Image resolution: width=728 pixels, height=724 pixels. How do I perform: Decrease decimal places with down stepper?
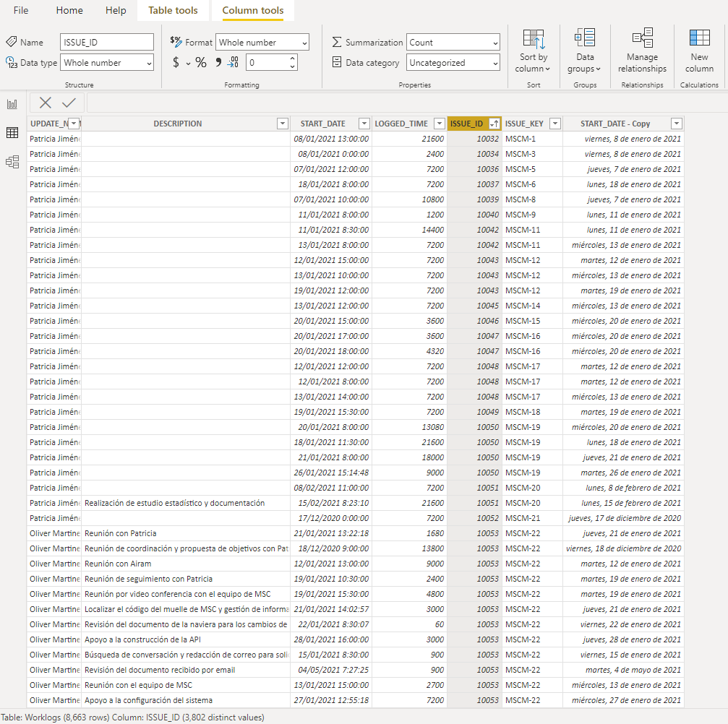coord(292,66)
